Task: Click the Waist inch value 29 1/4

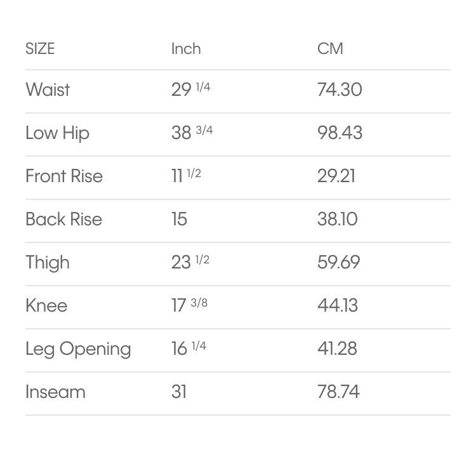Action: tap(191, 89)
